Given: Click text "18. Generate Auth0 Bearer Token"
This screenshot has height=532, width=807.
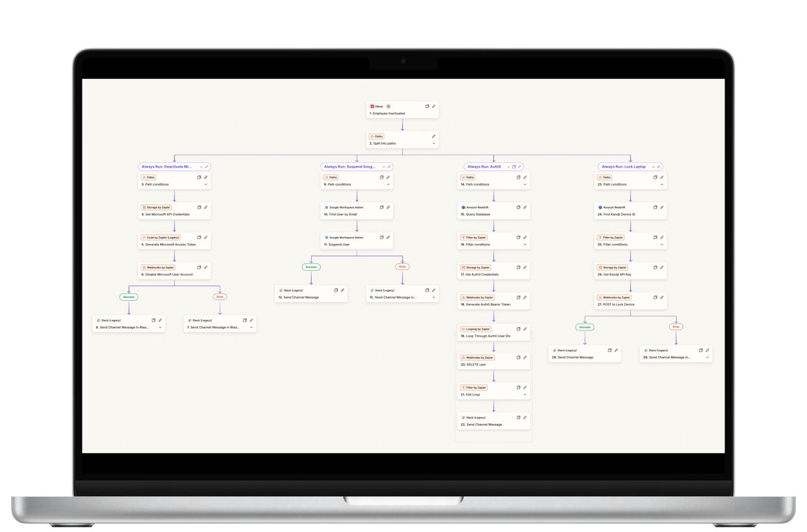Looking at the screenshot, I should [x=486, y=305].
